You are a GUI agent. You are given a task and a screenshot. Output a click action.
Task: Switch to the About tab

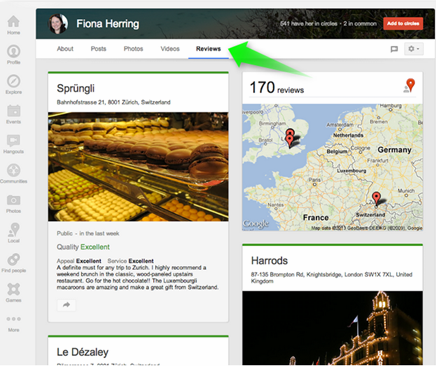65,49
